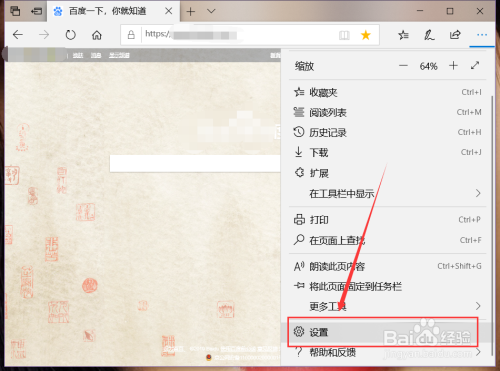Screen dimensions: 500x371
Task: Open 收藏夹 favorites menu item
Action: 388,92
